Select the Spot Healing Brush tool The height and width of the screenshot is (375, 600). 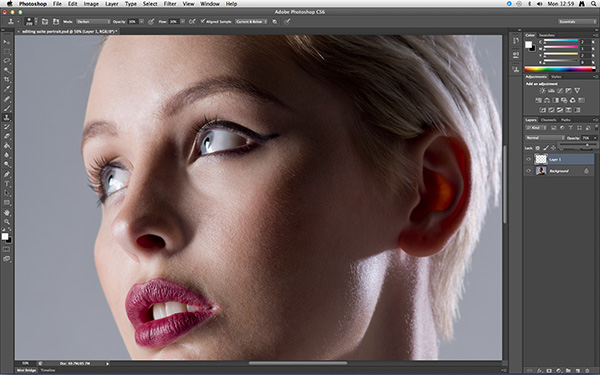(x=7, y=99)
